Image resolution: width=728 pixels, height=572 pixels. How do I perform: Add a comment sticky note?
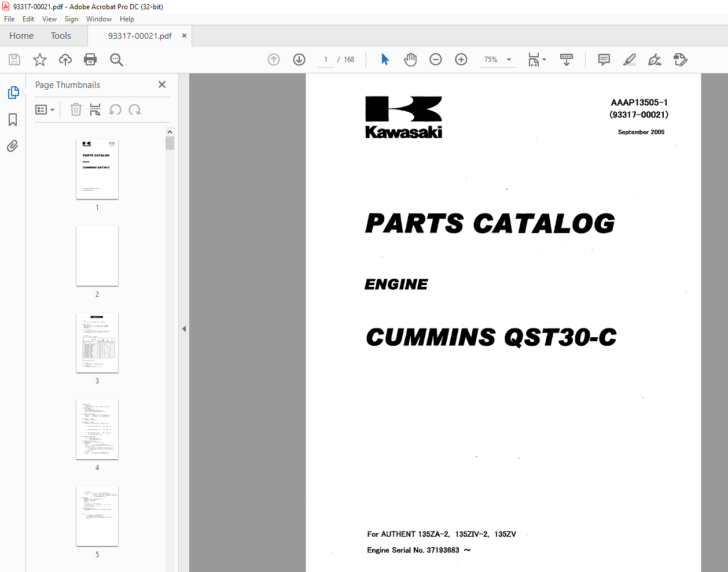click(604, 60)
